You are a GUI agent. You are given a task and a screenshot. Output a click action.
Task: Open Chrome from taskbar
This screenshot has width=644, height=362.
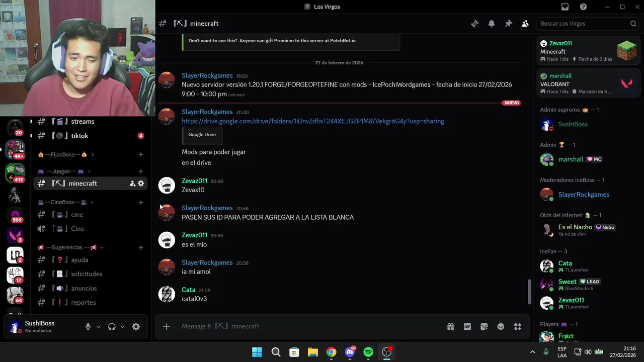pos(331,352)
